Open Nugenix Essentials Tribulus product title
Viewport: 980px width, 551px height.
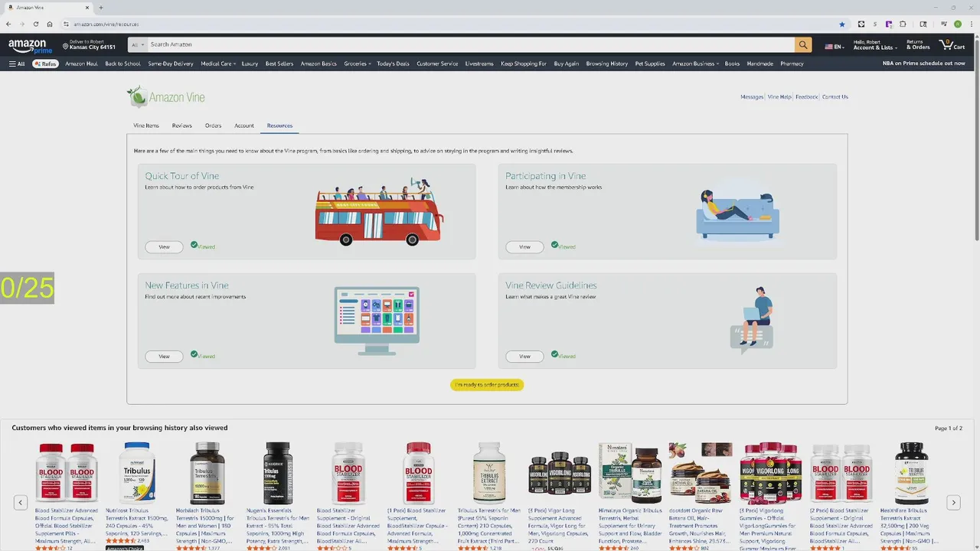pyautogui.click(x=278, y=525)
